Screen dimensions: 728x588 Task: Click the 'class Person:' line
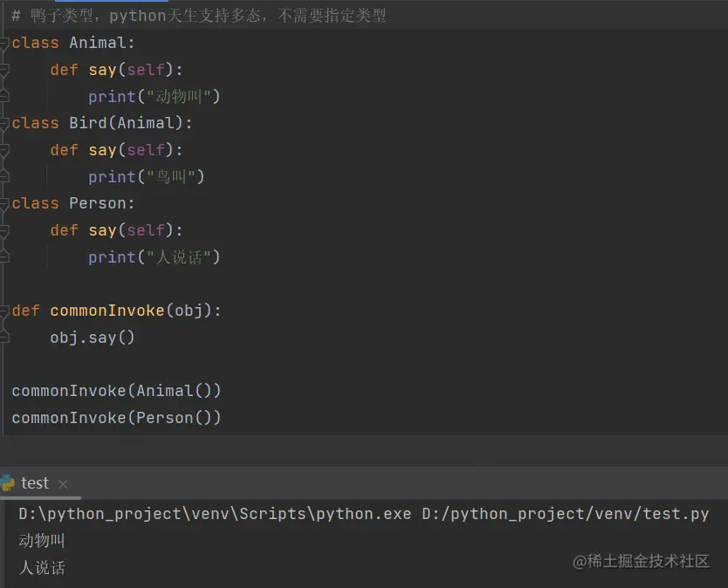coord(73,203)
